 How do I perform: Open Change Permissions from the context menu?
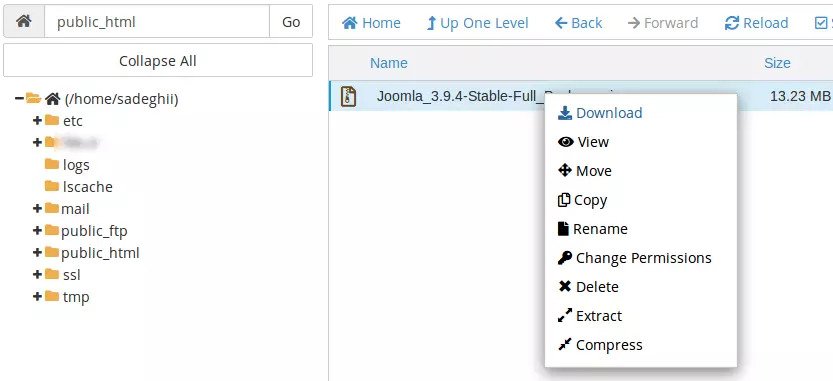pyautogui.click(x=634, y=258)
